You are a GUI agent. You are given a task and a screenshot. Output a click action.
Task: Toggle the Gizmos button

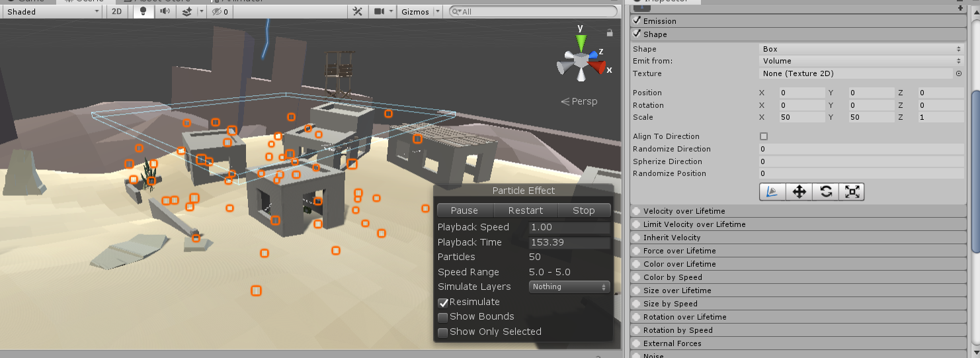click(x=415, y=12)
